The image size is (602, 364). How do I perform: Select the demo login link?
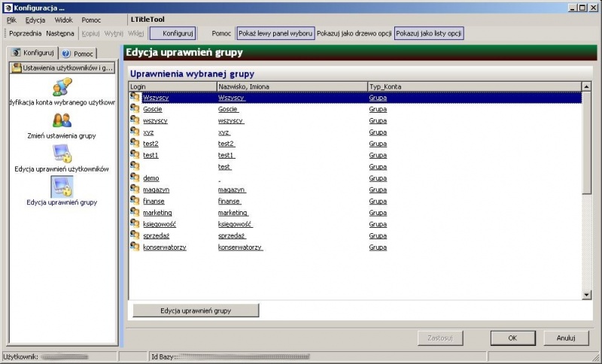151,178
